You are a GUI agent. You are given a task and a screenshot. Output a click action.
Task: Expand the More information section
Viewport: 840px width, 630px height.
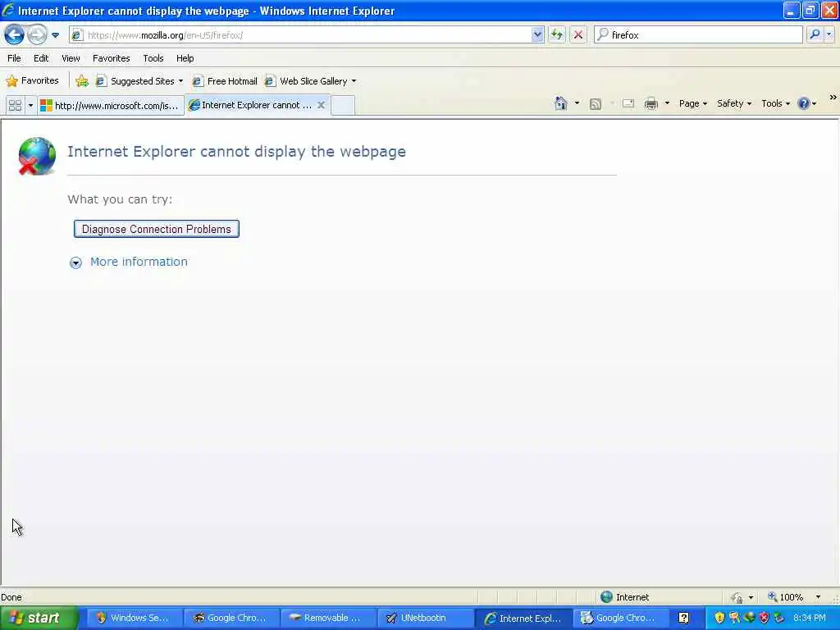(x=75, y=262)
